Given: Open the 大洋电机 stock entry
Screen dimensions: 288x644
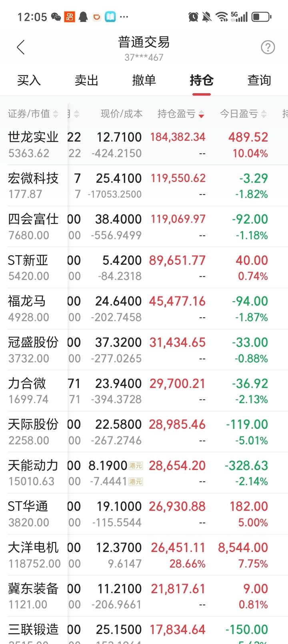Looking at the screenshot, I should (x=33, y=555).
